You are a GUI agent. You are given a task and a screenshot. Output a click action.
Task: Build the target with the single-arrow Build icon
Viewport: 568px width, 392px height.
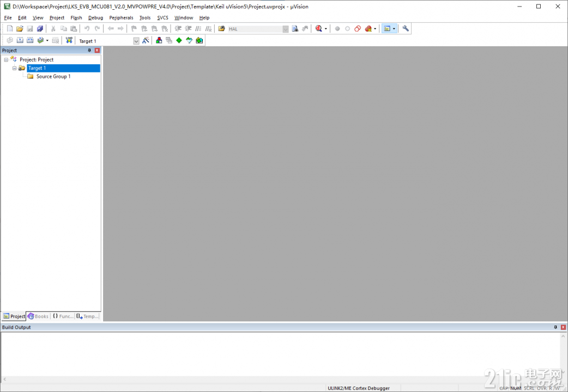point(20,40)
